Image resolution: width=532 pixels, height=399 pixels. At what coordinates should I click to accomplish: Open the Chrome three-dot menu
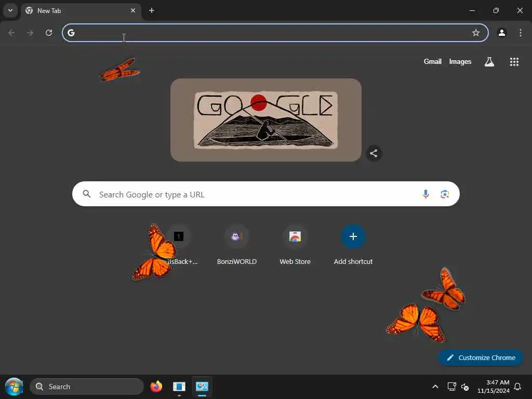[x=521, y=33]
